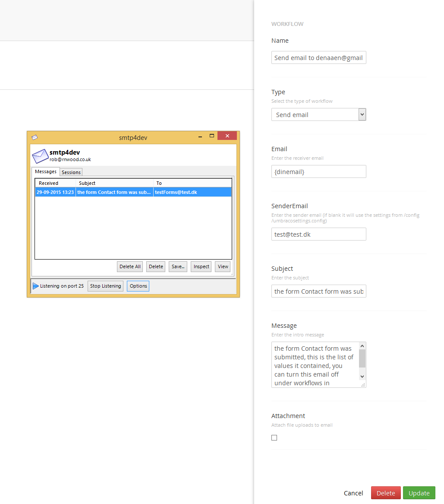Click the smtp4dev title bar app icon

pyautogui.click(x=35, y=137)
